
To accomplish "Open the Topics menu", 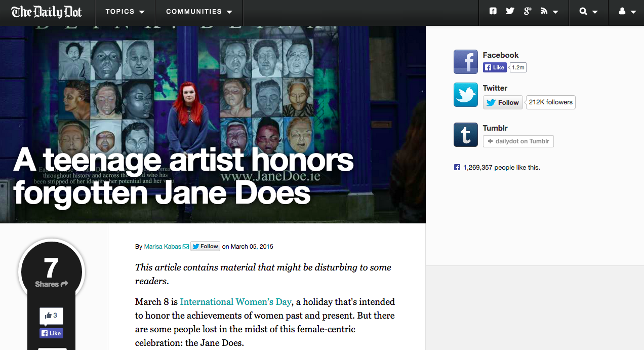I will pyautogui.click(x=125, y=12).
